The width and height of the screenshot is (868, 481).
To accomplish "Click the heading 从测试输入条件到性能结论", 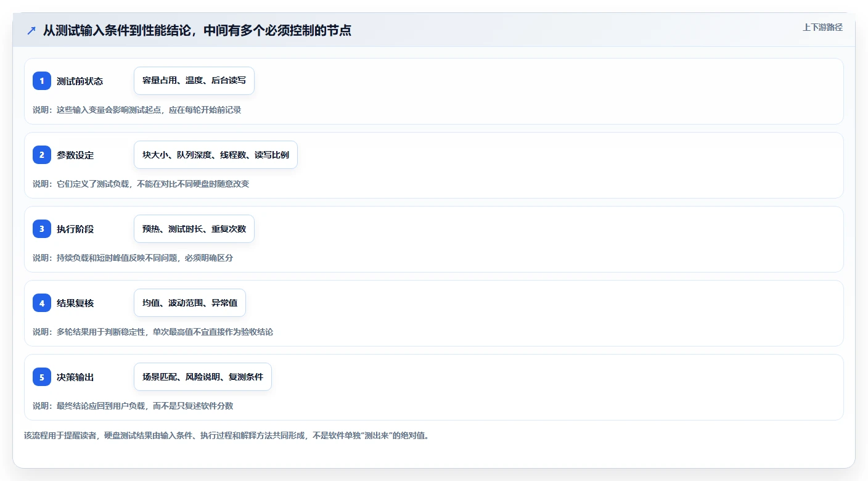I will [197, 30].
